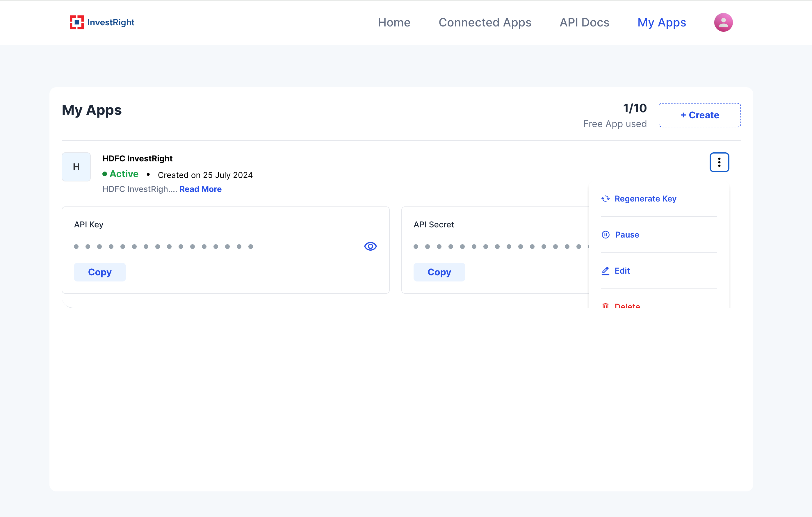
Task: Click the Delete trash icon
Action: pos(605,306)
